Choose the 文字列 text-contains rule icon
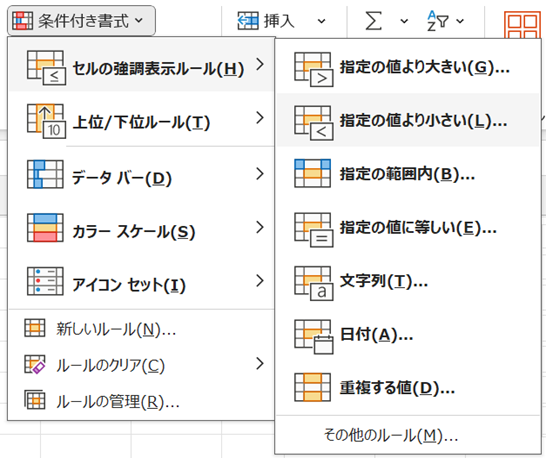The height and width of the screenshot is (458, 546). pos(313,283)
